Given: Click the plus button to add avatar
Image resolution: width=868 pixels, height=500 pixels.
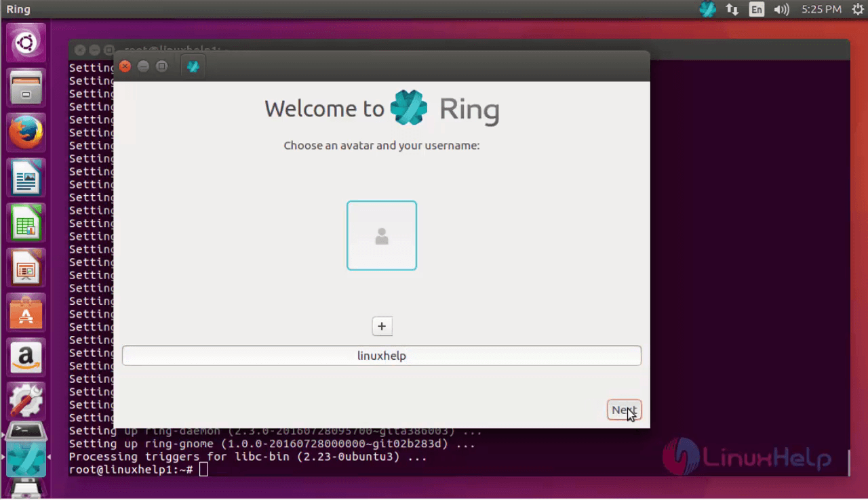Looking at the screenshot, I should (x=382, y=327).
